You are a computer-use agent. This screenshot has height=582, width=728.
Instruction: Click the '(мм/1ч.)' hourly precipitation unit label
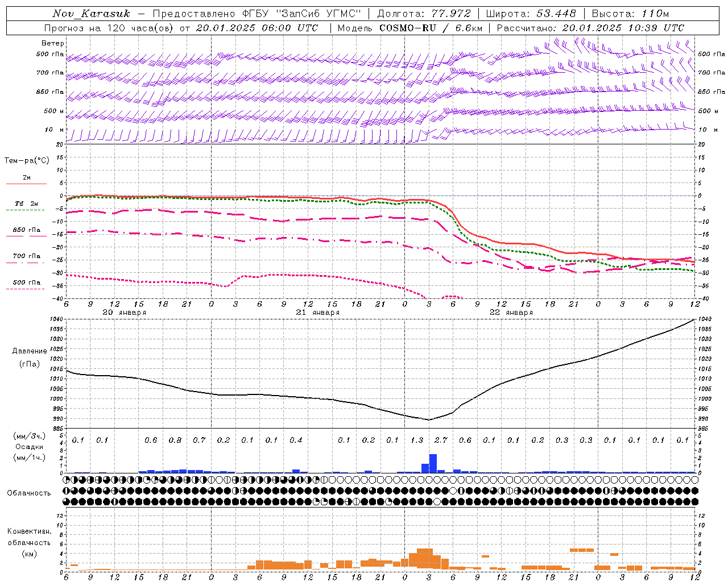tap(28, 458)
